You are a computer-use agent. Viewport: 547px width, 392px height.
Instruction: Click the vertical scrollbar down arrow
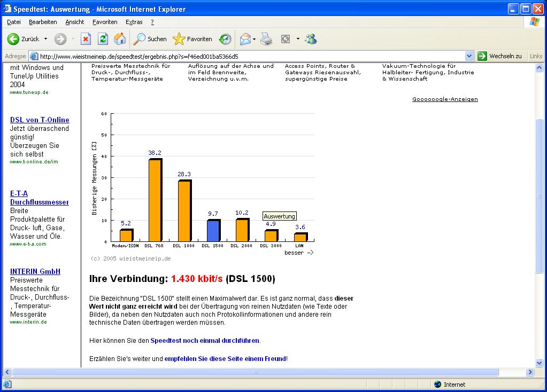coord(540,363)
